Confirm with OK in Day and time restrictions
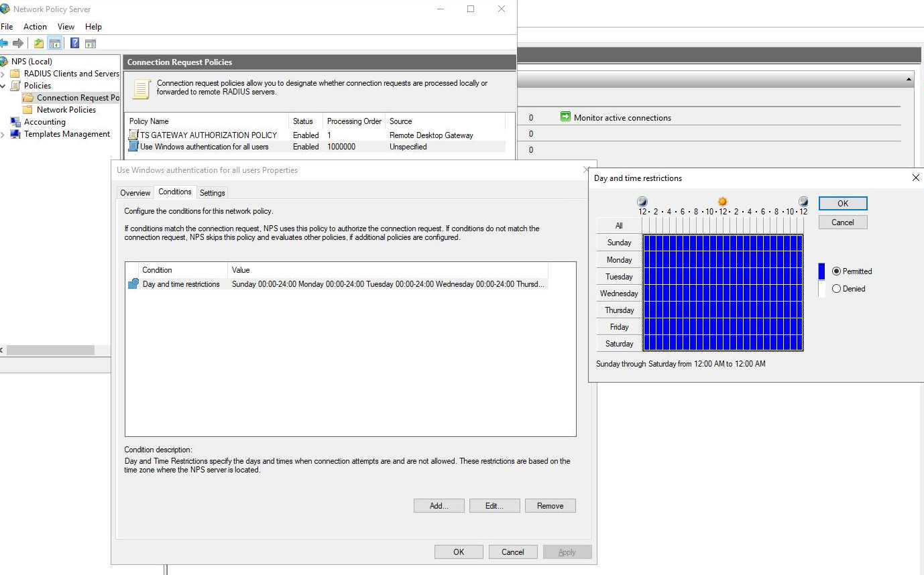Screen dimensions: 924x575 click(842, 203)
